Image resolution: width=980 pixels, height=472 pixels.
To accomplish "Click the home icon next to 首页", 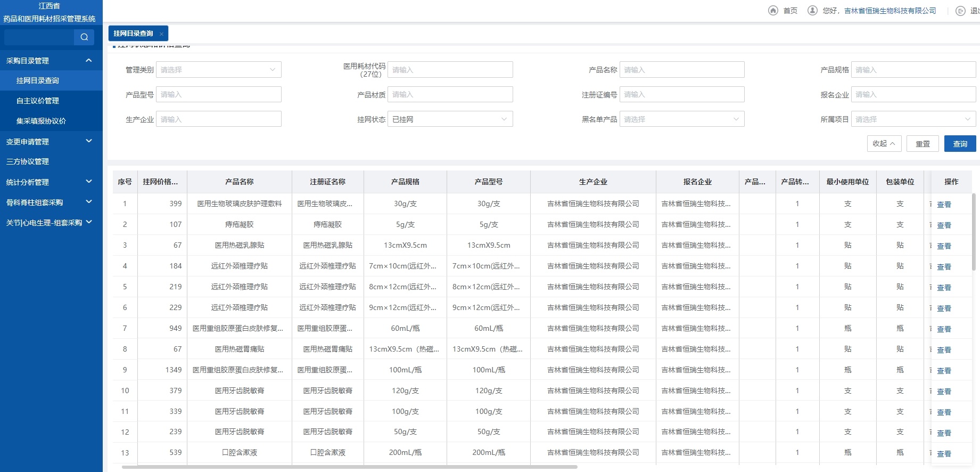I will (x=773, y=11).
